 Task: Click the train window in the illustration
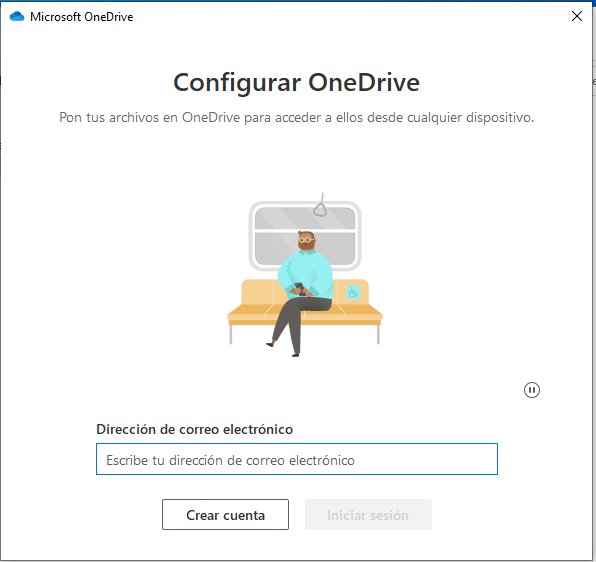[x=305, y=236]
